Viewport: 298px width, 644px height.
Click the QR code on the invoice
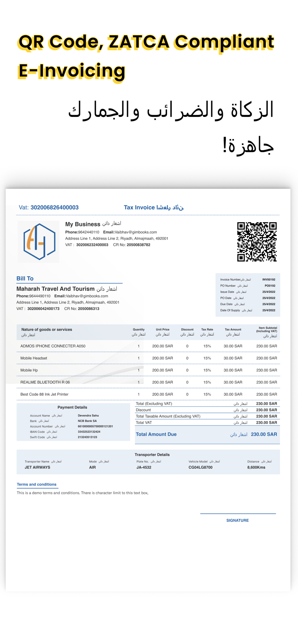tap(257, 241)
